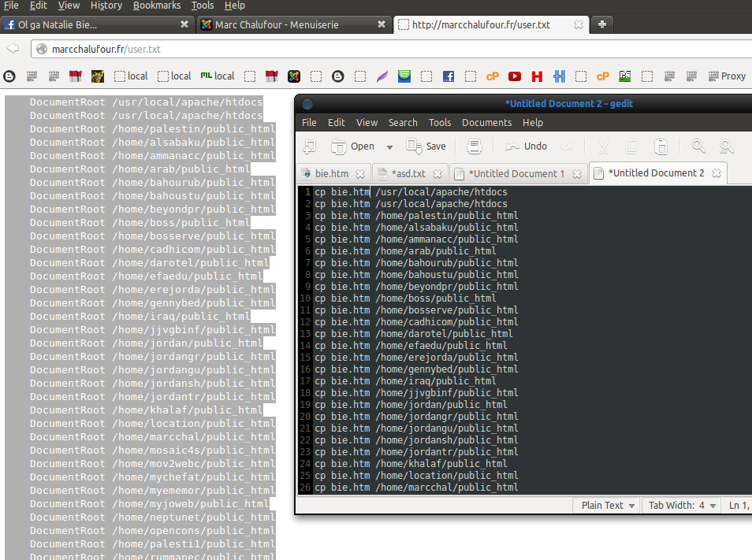Click the Redo arrow icon
752x560 pixels.
pos(567,146)
